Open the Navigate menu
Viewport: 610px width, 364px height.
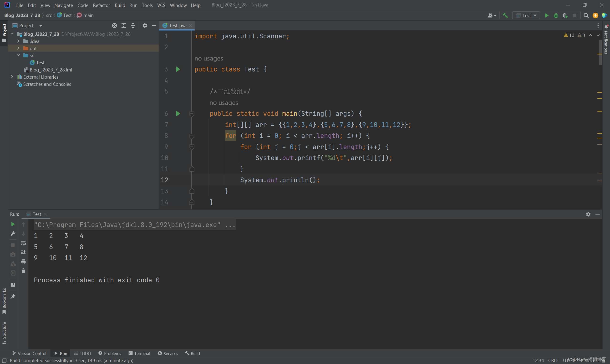point(64,5)
